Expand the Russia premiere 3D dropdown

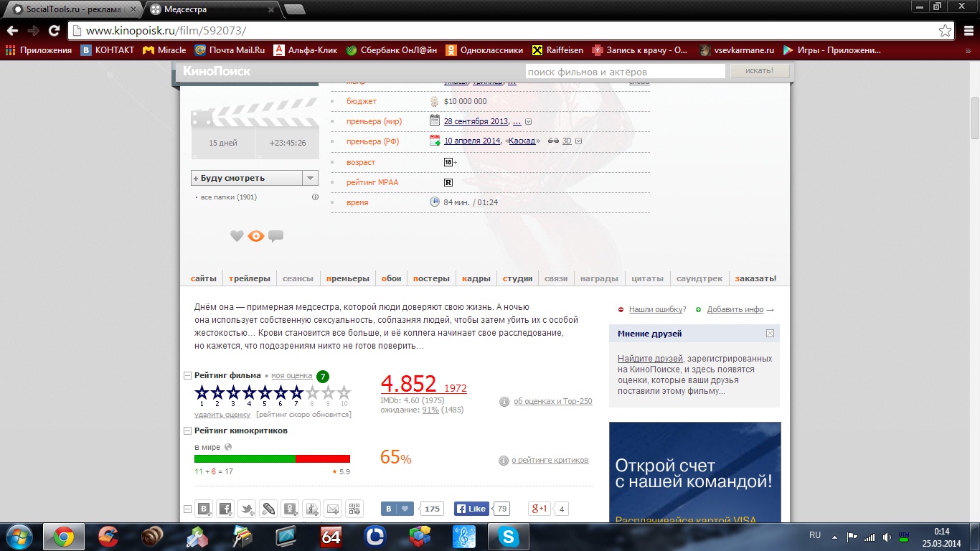click(x=579, y=141)
